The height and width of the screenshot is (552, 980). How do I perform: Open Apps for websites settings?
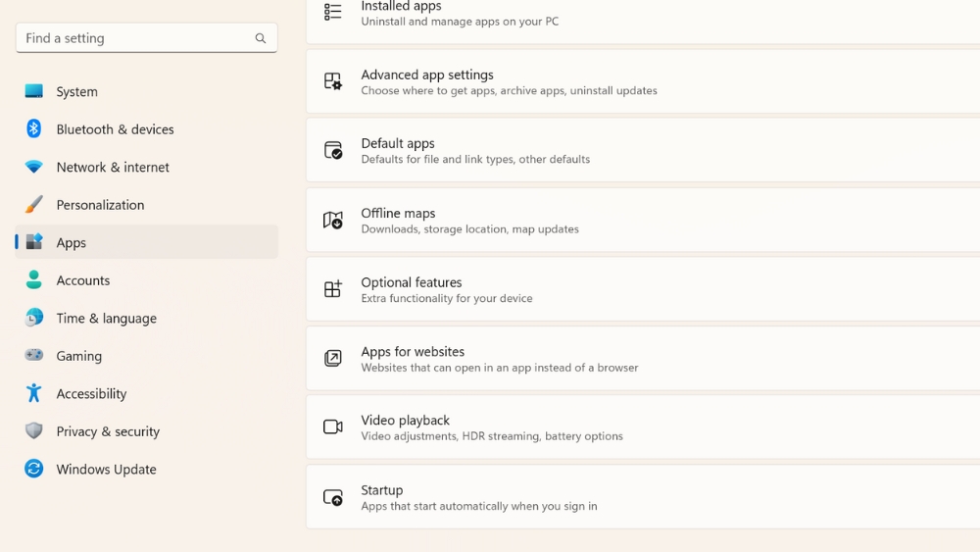(x=413, y=352)
